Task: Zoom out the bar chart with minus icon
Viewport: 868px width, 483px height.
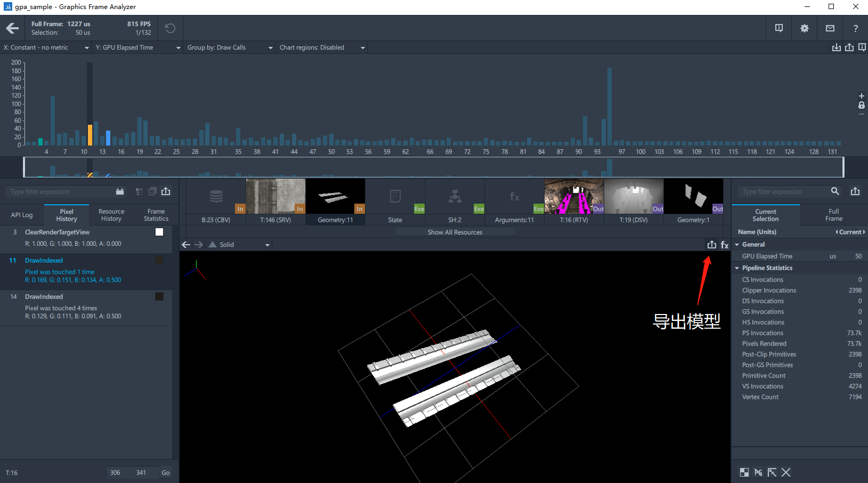Action: (x=862, y=114)
